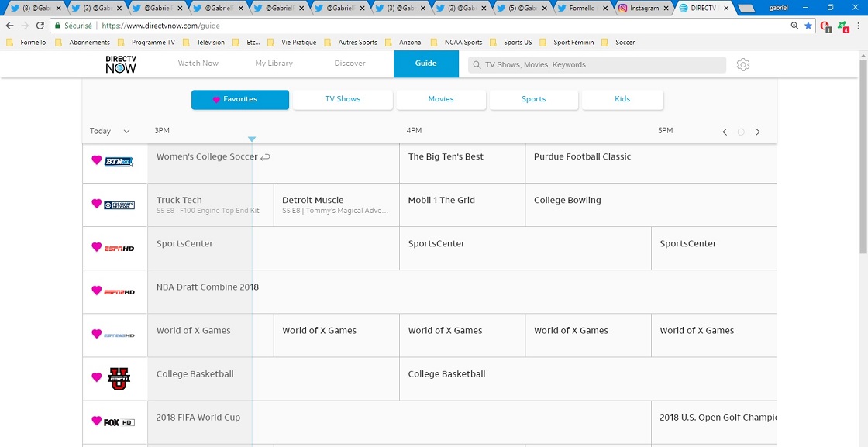
Task: Bookmark page with star icon in address bar
Action: click(x=808, y=26)
